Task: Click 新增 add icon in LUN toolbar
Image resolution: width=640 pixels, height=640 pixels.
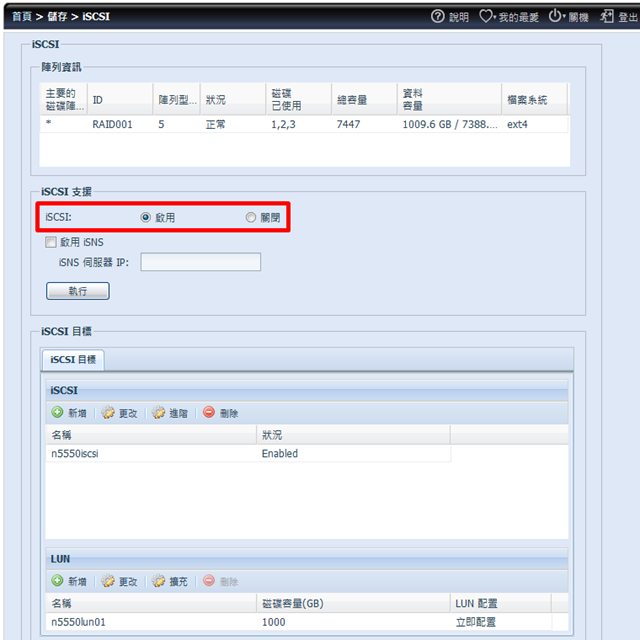Action: pos(58,580)
